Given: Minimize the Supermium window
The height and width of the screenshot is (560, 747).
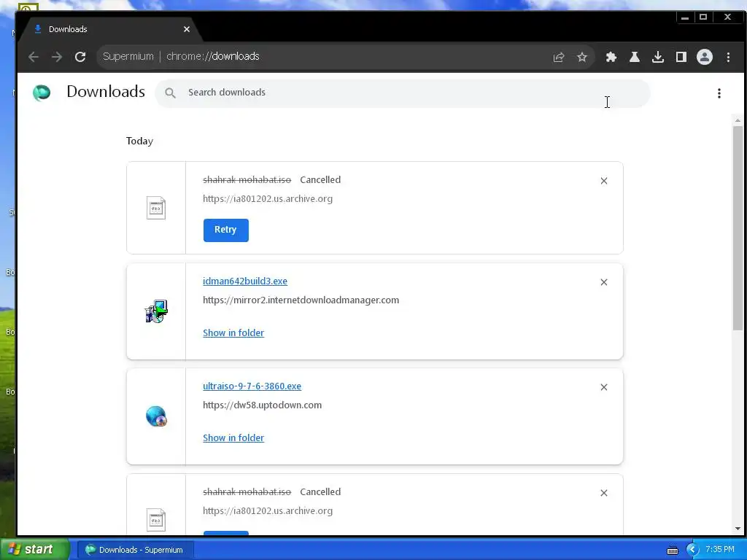Looking at the screenshot, I should 684,17.
